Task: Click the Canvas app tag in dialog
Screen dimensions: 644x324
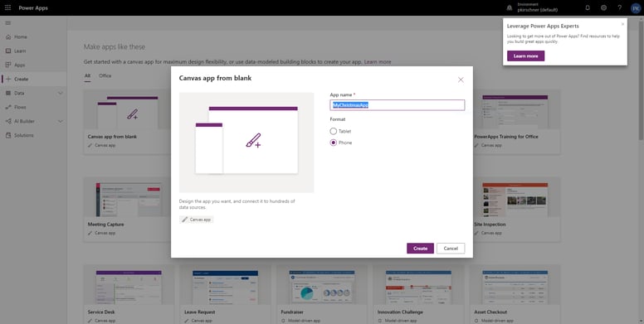Action: (x=197, y=220)
